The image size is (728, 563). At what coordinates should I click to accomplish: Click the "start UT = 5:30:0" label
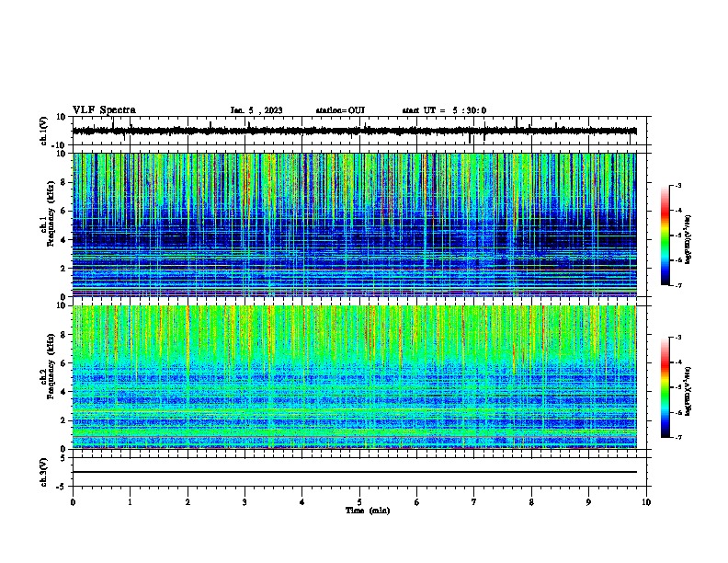point(444,110)
